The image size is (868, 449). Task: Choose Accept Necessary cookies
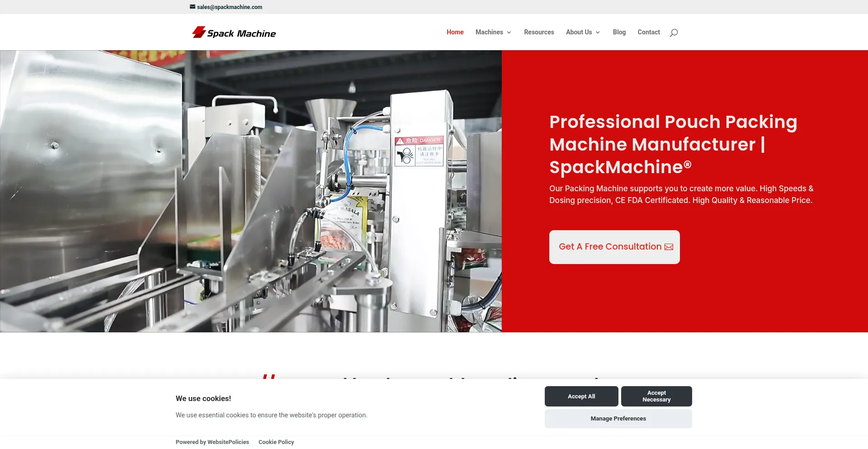[656, 396]
